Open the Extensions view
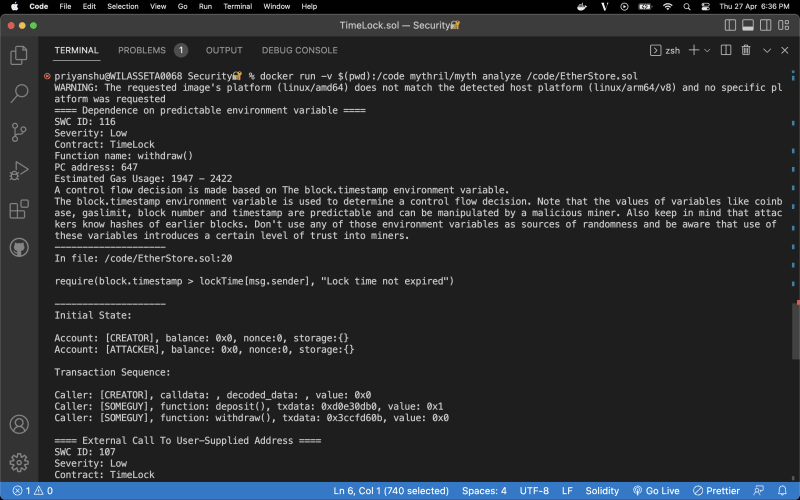The width and height of the screenshot is (800, 500). (x=19, y=209)
